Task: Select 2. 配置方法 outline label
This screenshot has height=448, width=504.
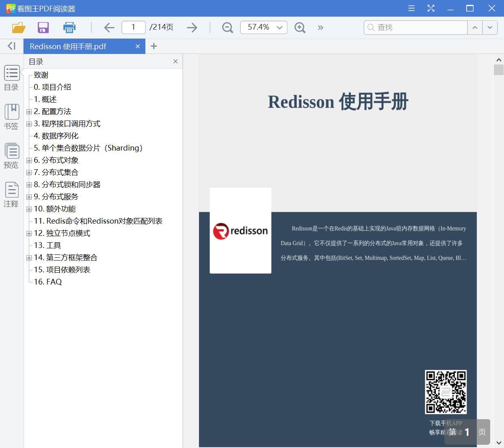Action: tap(52, 112)
